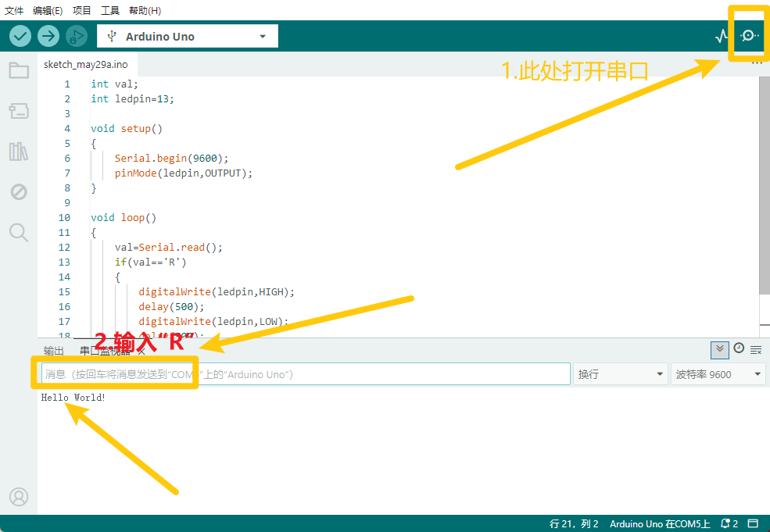This screenshot has height=532, width=770.
Task: Click the Verify checkmark button
Action: coord(20,36)
